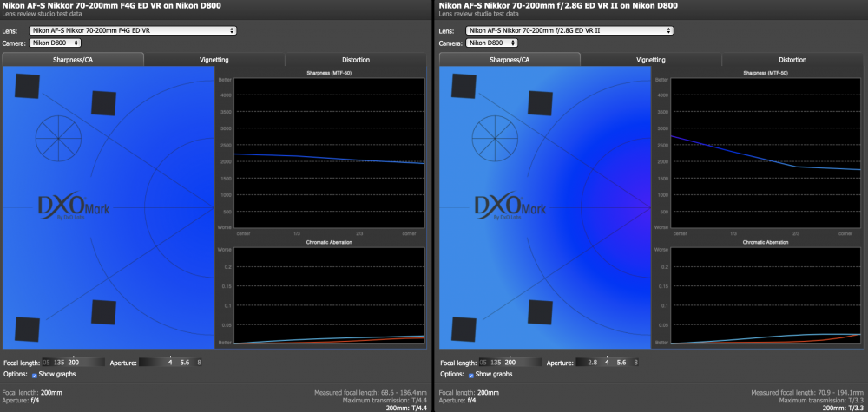Set focal length to 135 in right panel
Image resolution: width=868 pixels, height=412 pixels.
pos(496,363)
